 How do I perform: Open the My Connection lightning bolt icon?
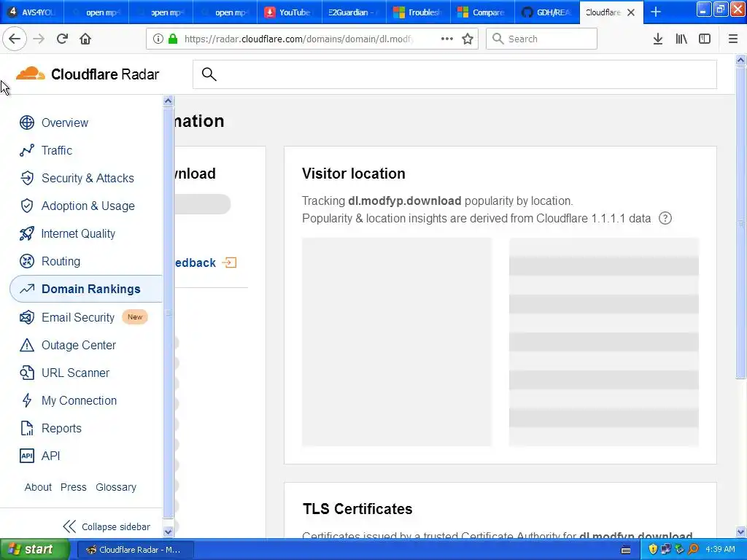tap(27, 400)
